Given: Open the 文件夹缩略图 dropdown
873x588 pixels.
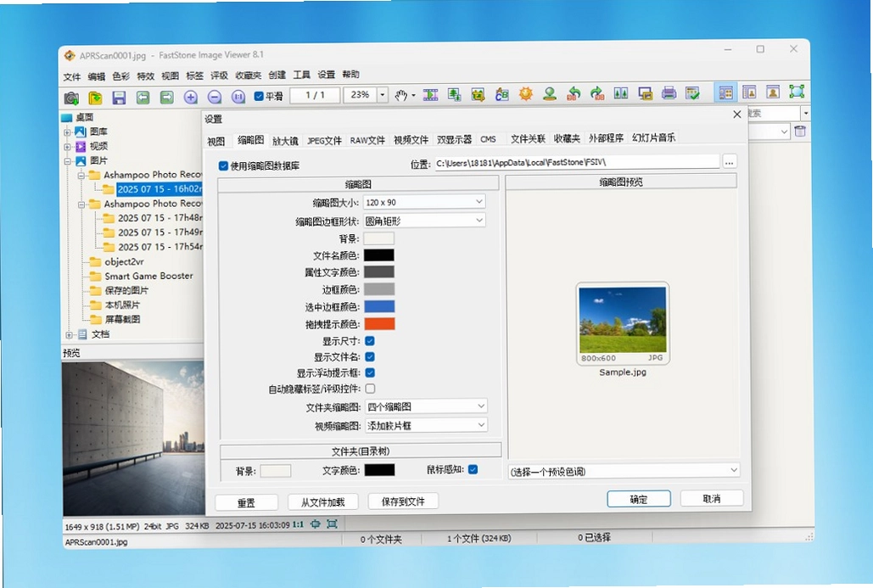Looking at the screenshot, I should (426, 406).
